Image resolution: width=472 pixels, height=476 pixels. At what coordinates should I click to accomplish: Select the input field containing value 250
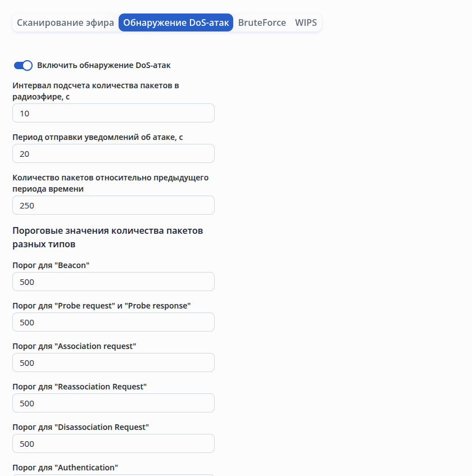(x=113, y=205)
